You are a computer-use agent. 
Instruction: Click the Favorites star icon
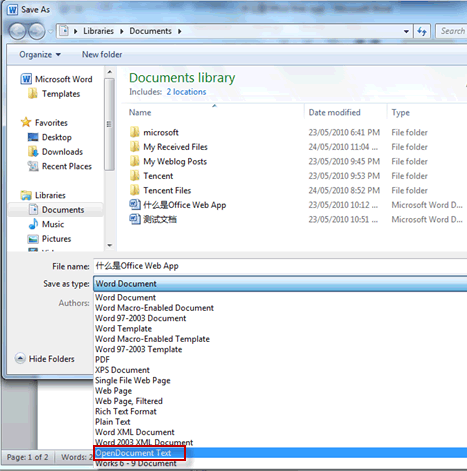[26, 122]
